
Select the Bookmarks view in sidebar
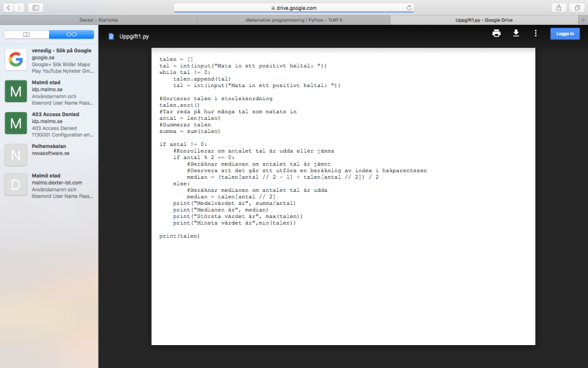tap(26, 34)
